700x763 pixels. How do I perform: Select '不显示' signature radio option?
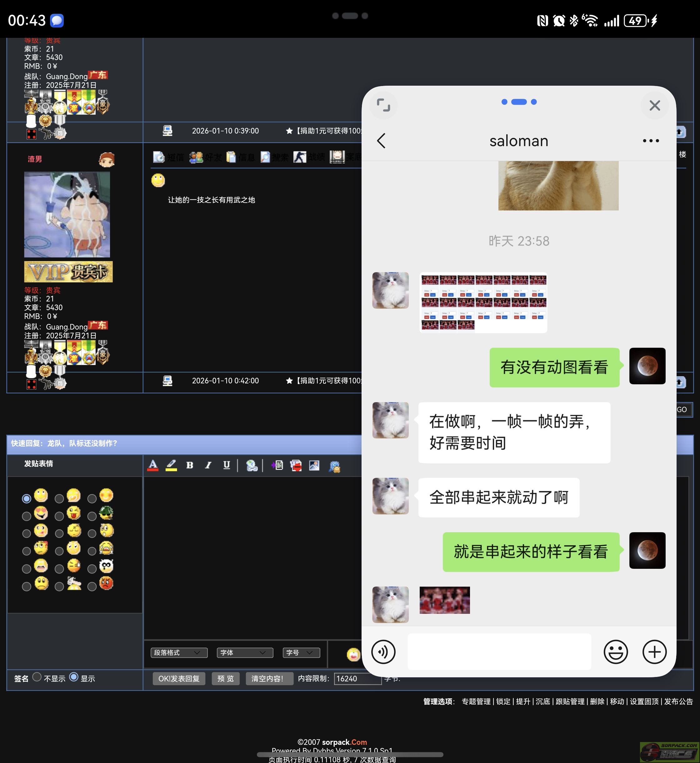[37, 677]
